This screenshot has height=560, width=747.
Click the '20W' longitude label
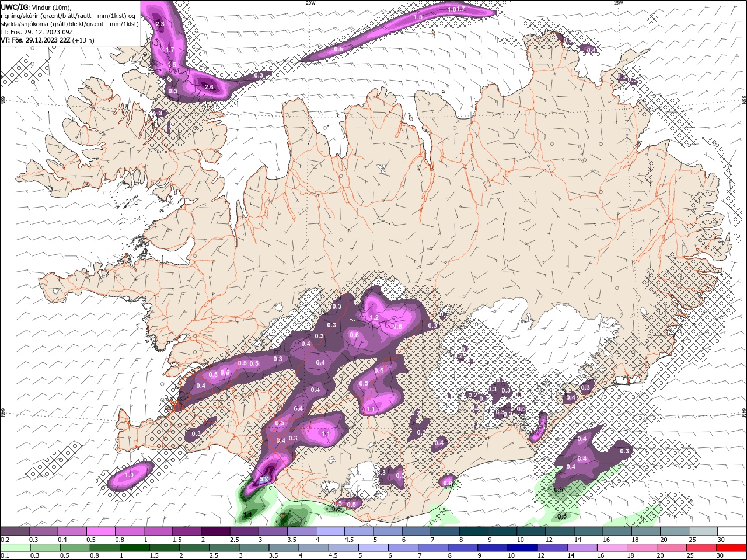tap(310, 3)
